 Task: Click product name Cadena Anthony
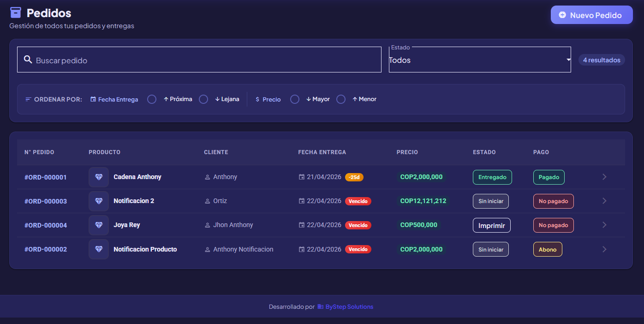click(x=137, y=177)
